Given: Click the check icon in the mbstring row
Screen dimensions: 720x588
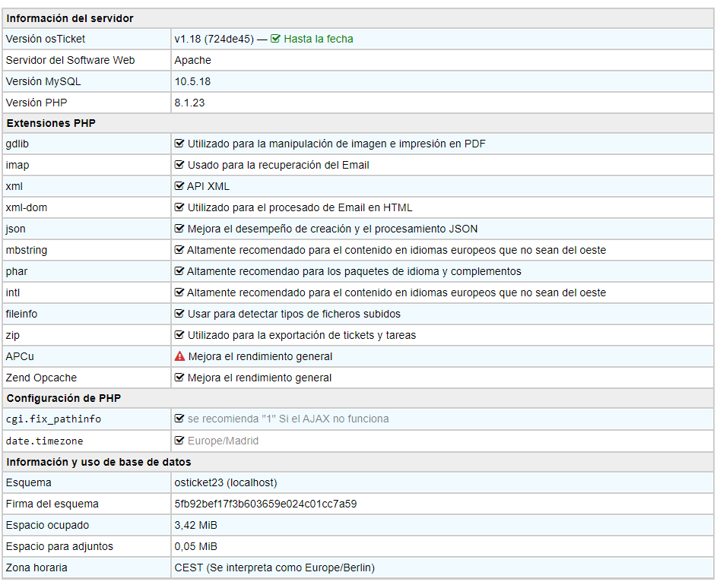Looking at the screenshot, I should (179, 250).
